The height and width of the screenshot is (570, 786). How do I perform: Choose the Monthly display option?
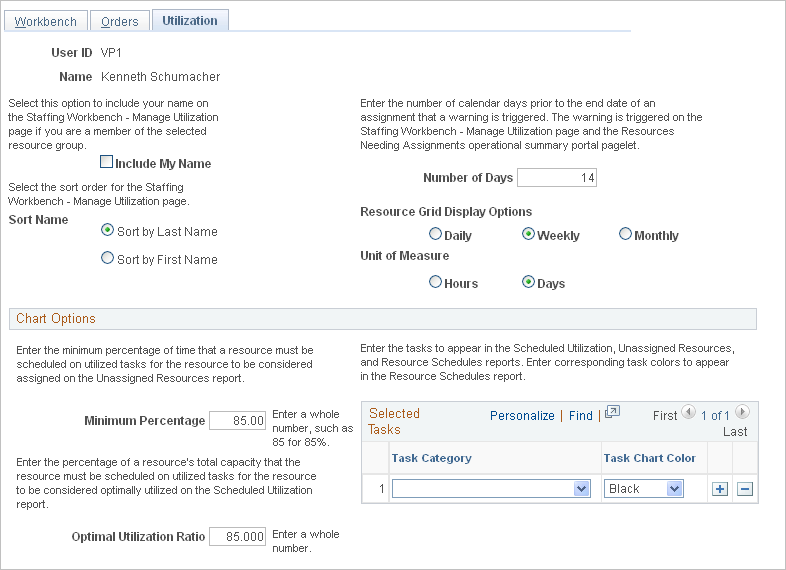point(625,234)
